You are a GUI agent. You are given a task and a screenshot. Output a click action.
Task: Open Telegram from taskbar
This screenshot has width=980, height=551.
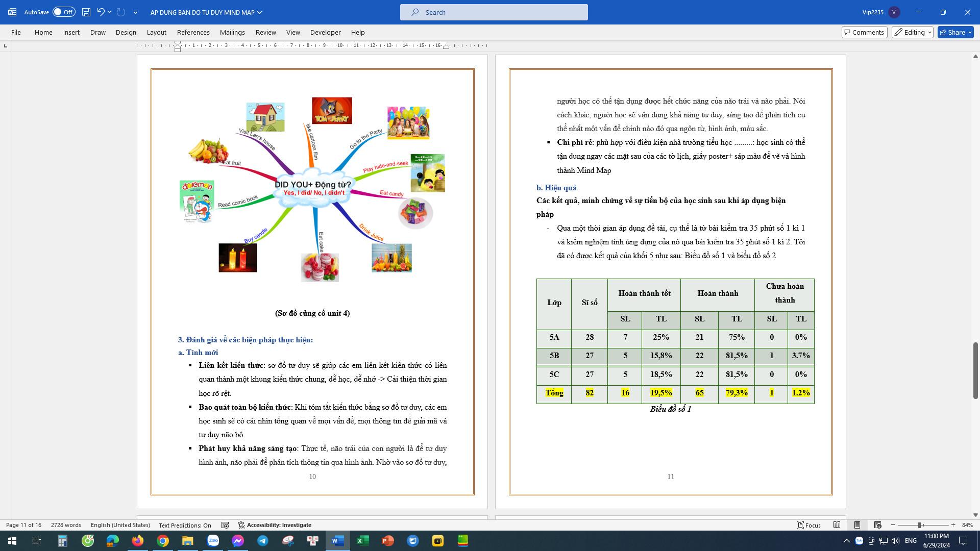(x=262, y=541)
